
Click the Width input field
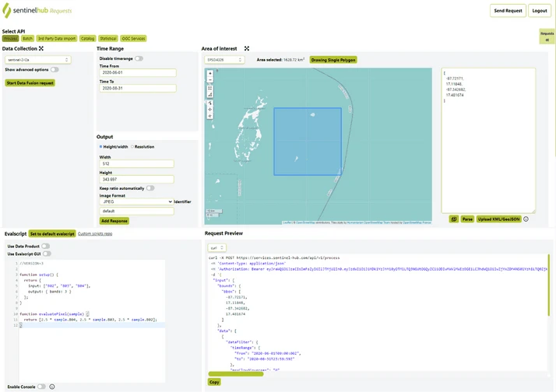(x=137, y=163)
